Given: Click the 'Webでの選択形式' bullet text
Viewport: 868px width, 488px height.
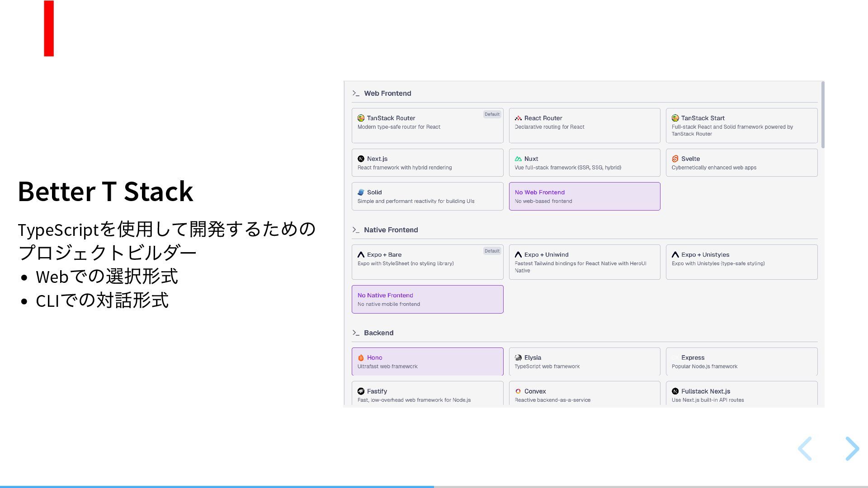Looking at the screenshot, I should [107, 276].
